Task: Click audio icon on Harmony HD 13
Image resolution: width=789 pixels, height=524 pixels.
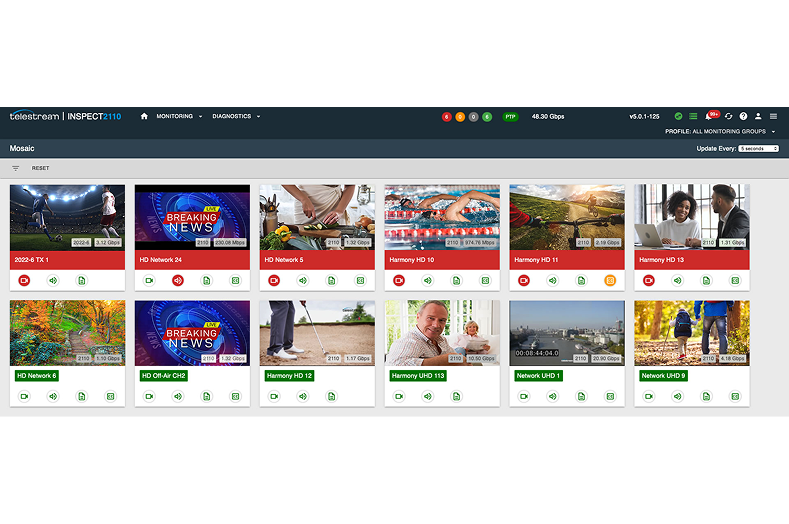Action: pos(677,280)
